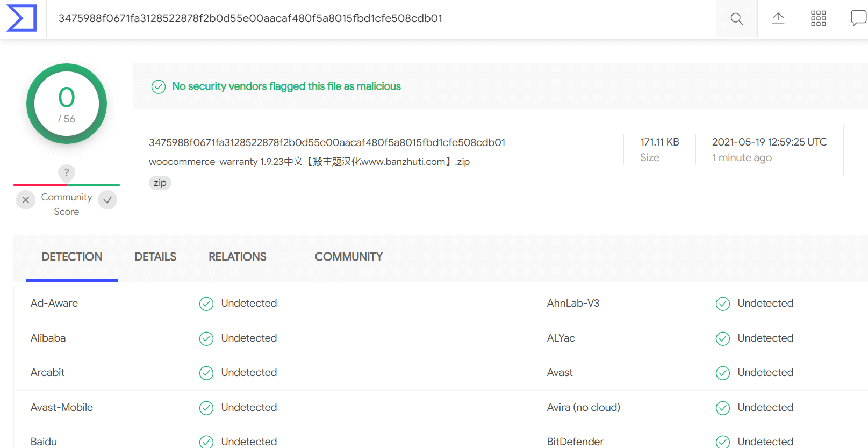Click the 171.11 KB size value
This screenshot has height=448, width=868.
click(659, 142)
